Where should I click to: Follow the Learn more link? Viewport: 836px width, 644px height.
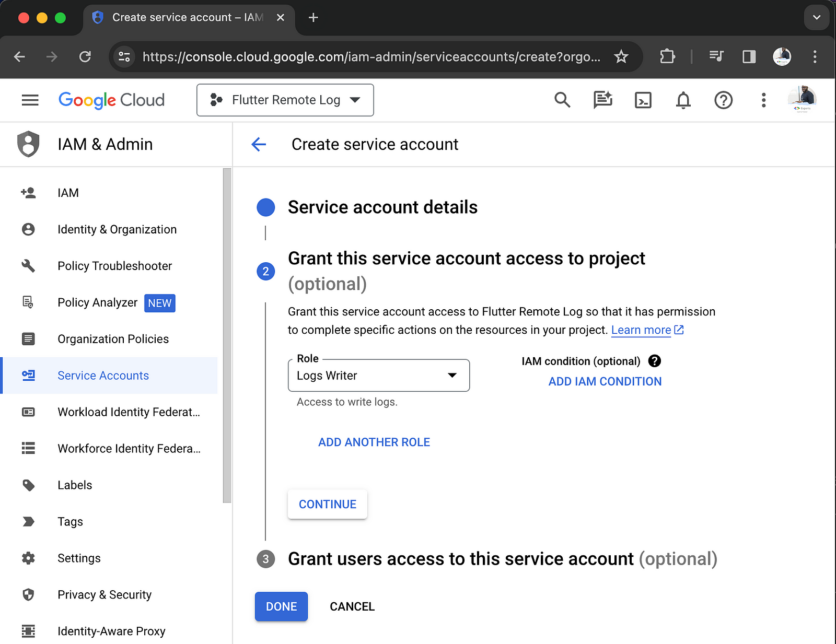point(641,330)
